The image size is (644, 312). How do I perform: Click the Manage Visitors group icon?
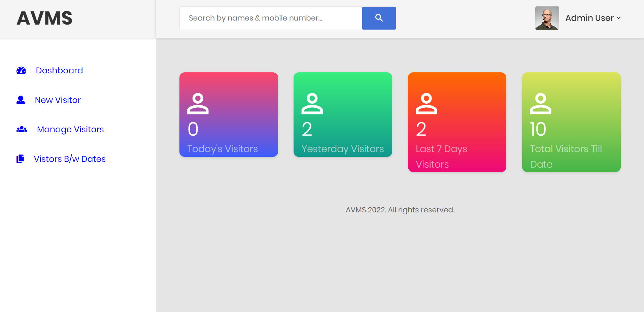(x=21, y=129)
